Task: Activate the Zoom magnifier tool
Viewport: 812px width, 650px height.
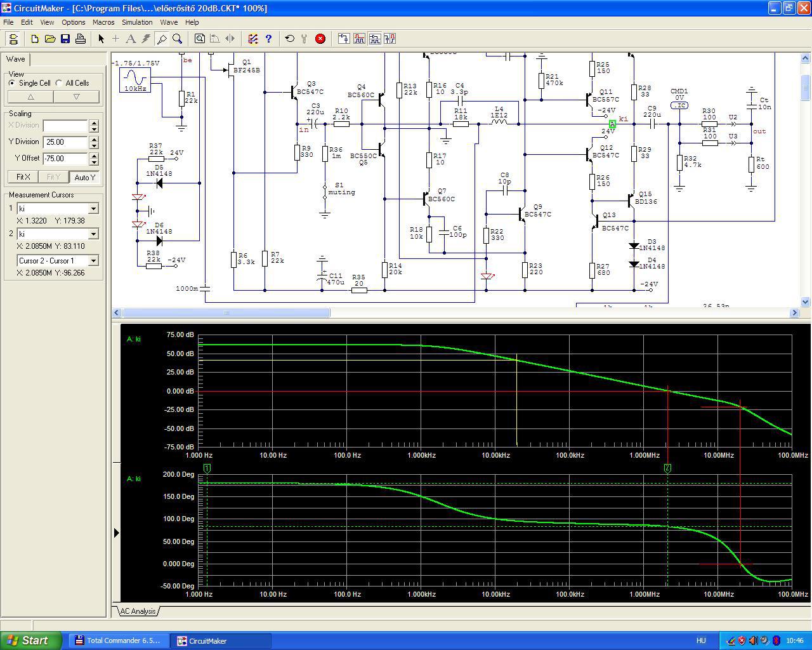Action: click(178, 39)
